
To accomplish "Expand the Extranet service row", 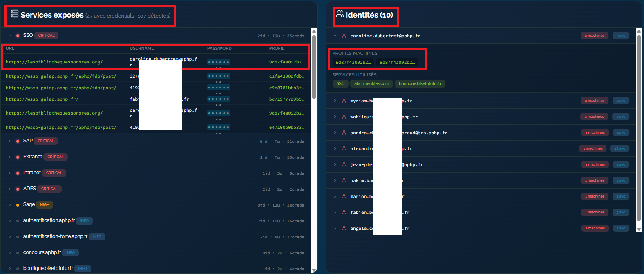I will point(10,157).
